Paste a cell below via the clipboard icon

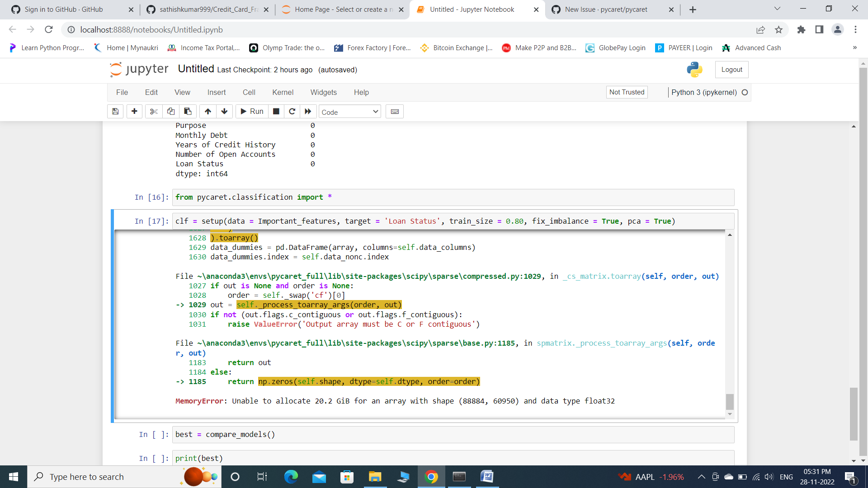(188, 111)
